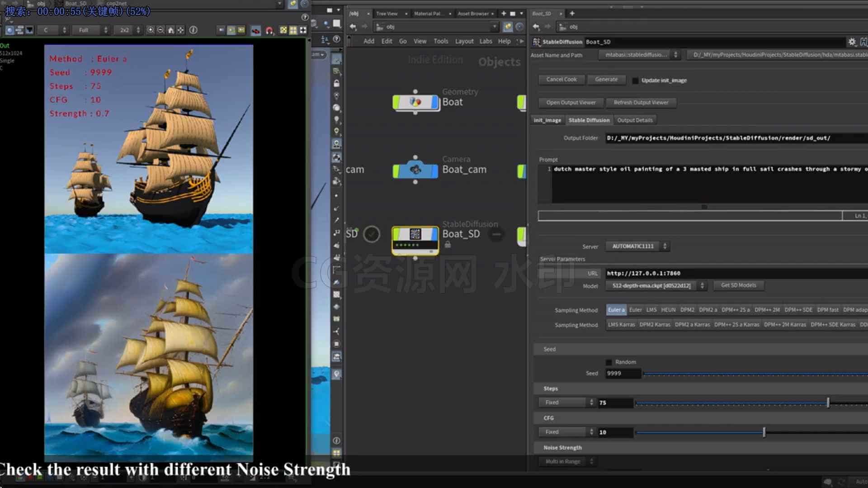Toggle the Random seed checkbox
Screen dimensions: 868x488
609,362
